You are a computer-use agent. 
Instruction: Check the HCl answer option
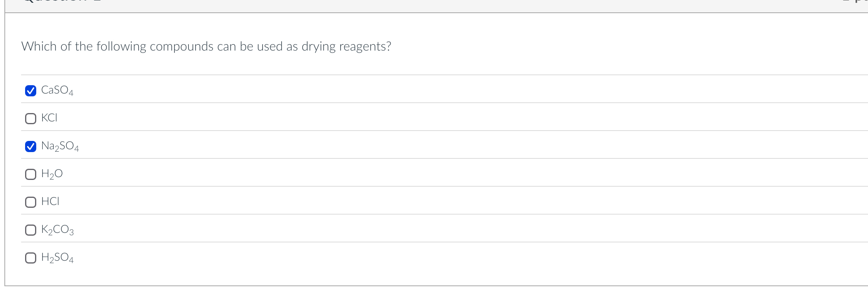click(x=30, y=202)
